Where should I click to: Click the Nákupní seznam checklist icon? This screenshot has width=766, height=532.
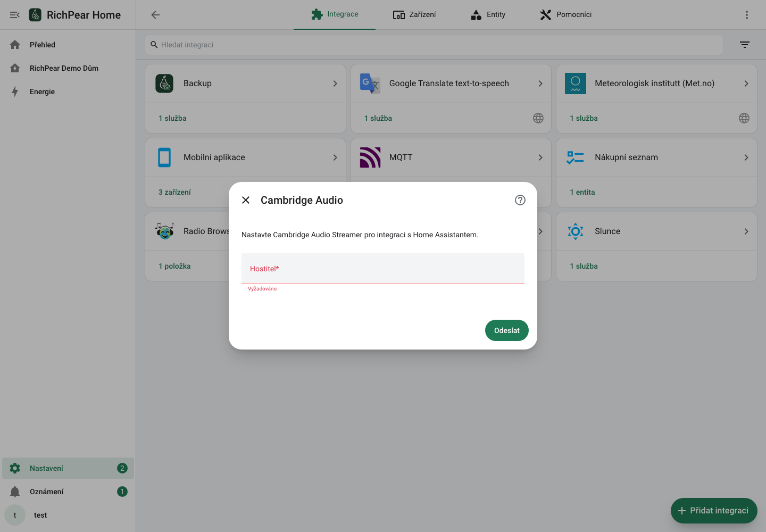[576, 157]
